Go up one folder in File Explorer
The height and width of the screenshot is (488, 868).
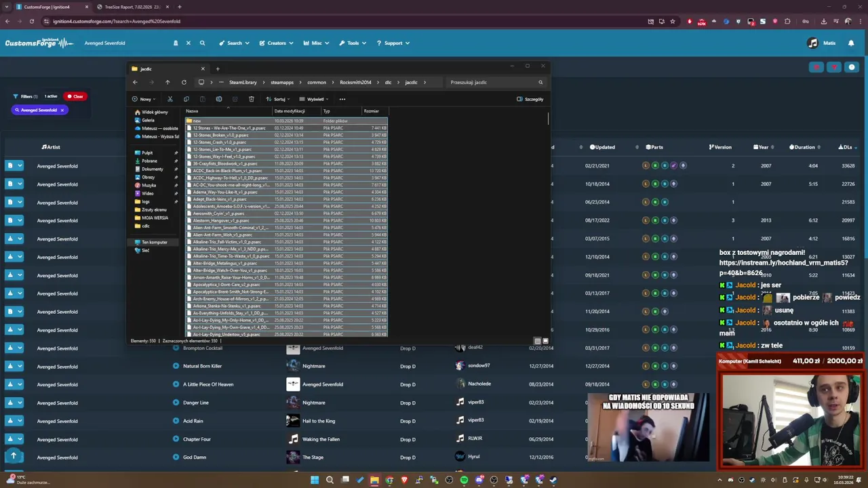tap(167, 82)
